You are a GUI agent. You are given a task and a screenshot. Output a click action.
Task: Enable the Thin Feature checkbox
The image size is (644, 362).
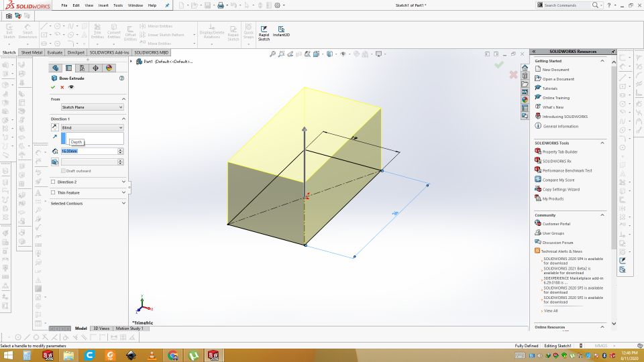coord(53,192)
